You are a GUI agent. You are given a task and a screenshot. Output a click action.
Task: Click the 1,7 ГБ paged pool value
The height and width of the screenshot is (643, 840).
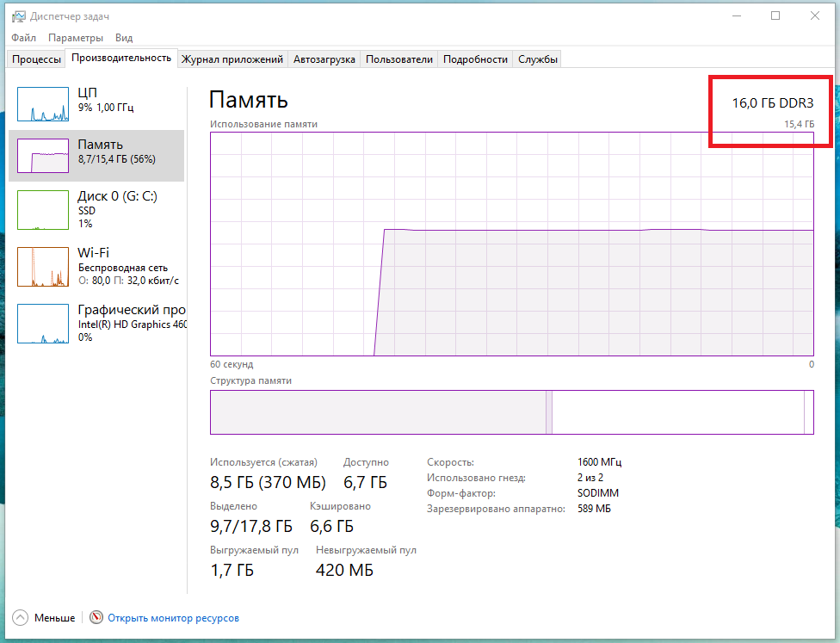pos(232,570)
